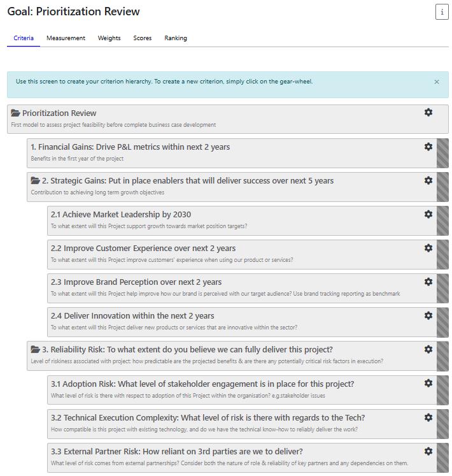452x476 pixels.
Task: Click gear for Technical Execution Complexity criterion
Action: [428, 417]
